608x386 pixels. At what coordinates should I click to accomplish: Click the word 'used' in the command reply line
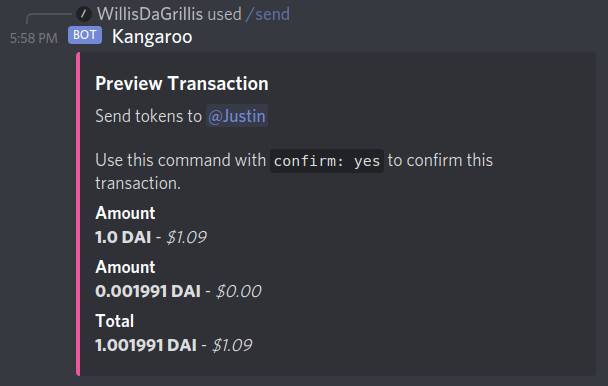tap(225, 14)
